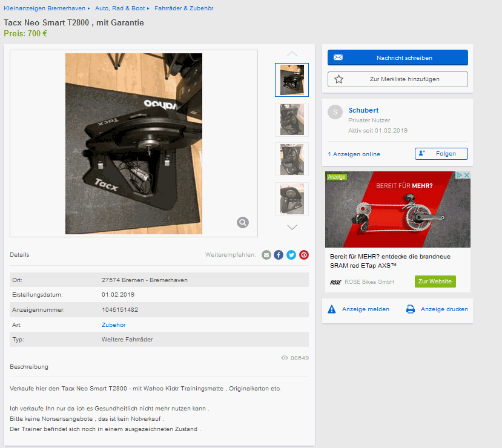Click Anzeige melden link
The height and width of the screenshot is (448, 502).
[366, 309]
